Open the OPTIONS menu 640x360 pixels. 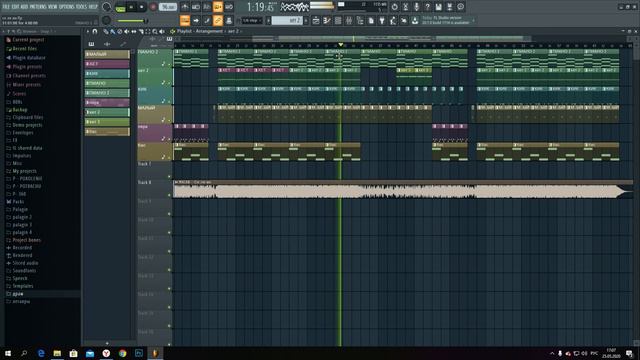point(67,7)
